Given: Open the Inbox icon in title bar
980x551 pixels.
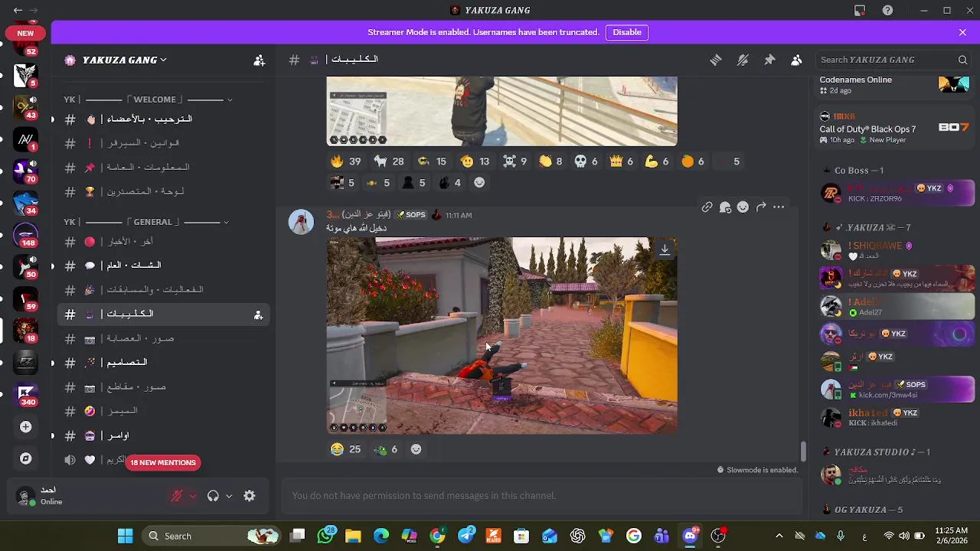Looking at the screenshot, I should 860,10.
